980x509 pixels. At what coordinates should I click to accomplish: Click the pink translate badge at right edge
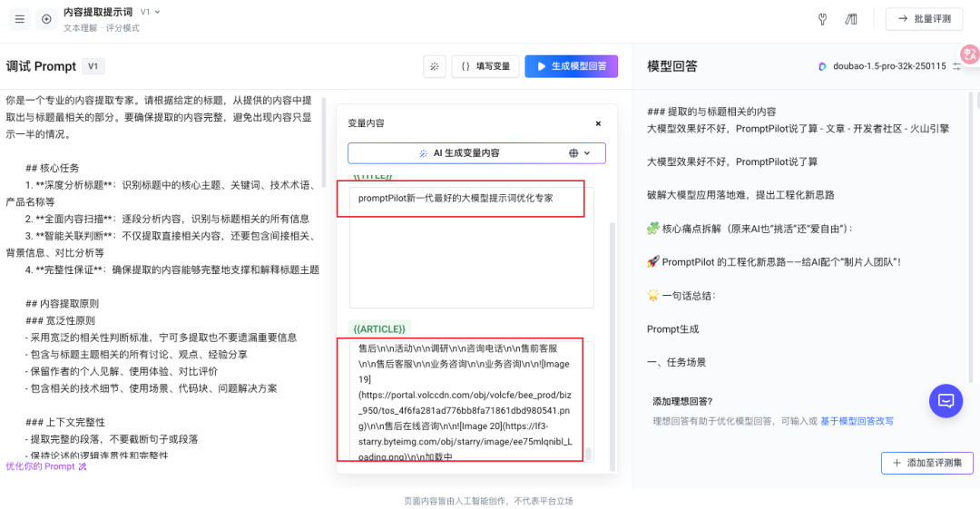point(969,55)
